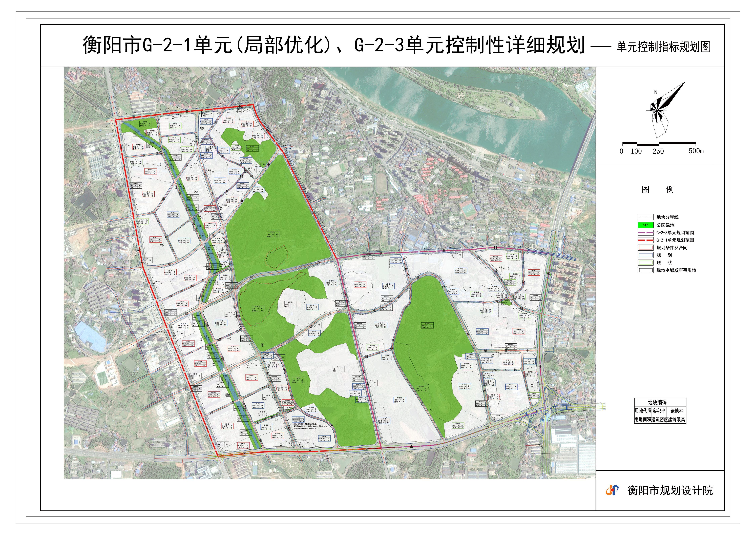Click the main title 衡阳市G-2-1单元 text
The image size is (756, 535).
tap(157, 45)
